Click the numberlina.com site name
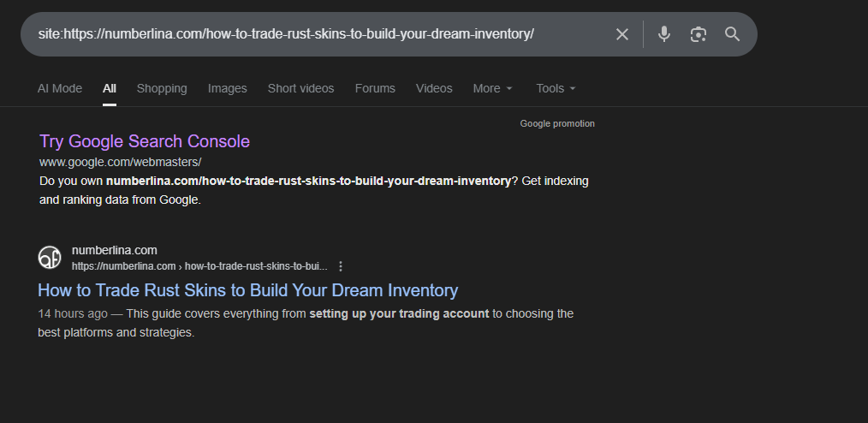This screenshot has height=423, width=868. (x=115, y=250)
